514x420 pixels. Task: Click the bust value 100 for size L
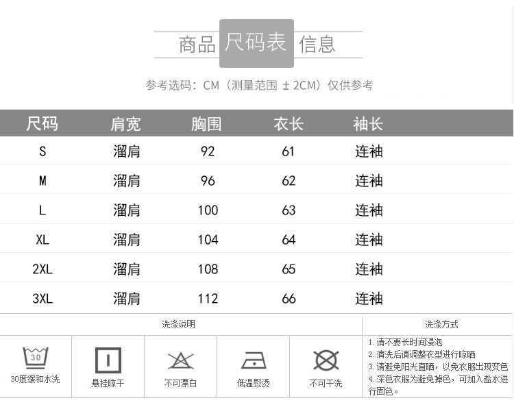click(x=208, y=210)
